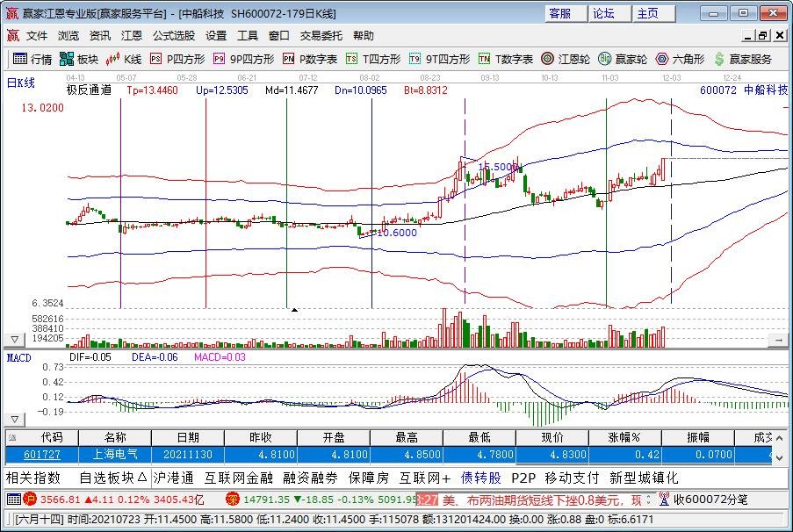Click the 赢 logo icon in menu bar
Viewport: 793px width, 532px height.
[x=12, y=35]
